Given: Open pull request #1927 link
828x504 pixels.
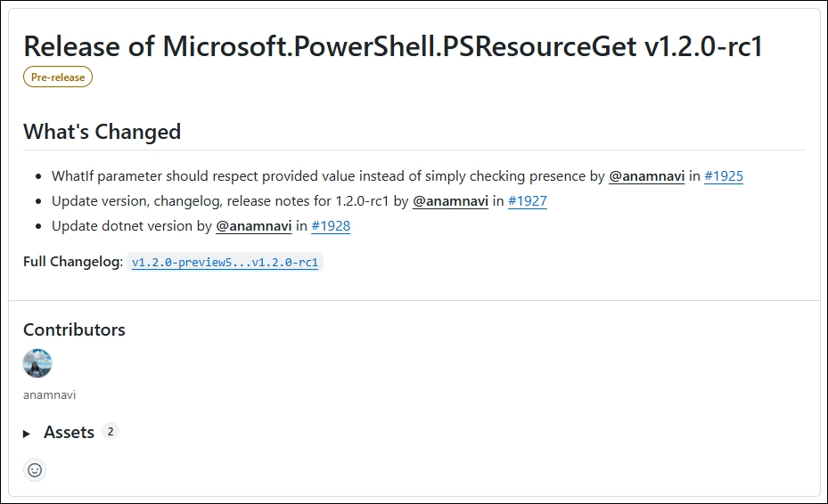Looking at the screenshot, I should tap(527, 201).
